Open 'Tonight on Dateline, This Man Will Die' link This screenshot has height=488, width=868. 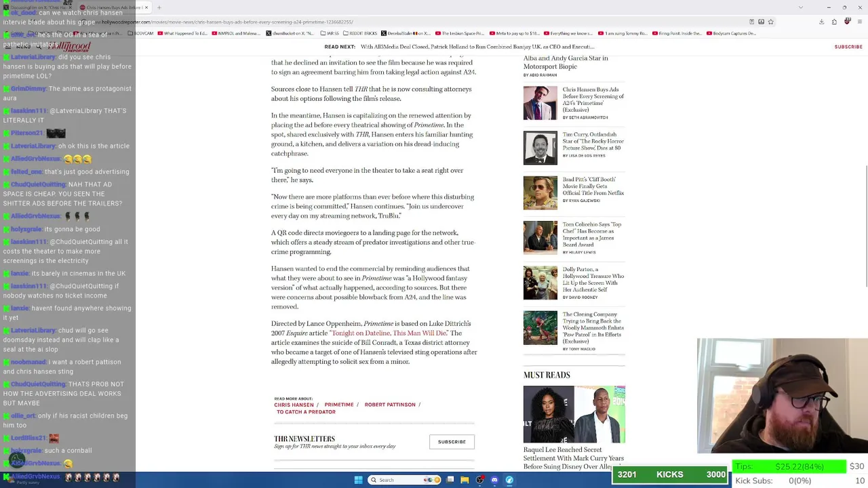[389, 333]
